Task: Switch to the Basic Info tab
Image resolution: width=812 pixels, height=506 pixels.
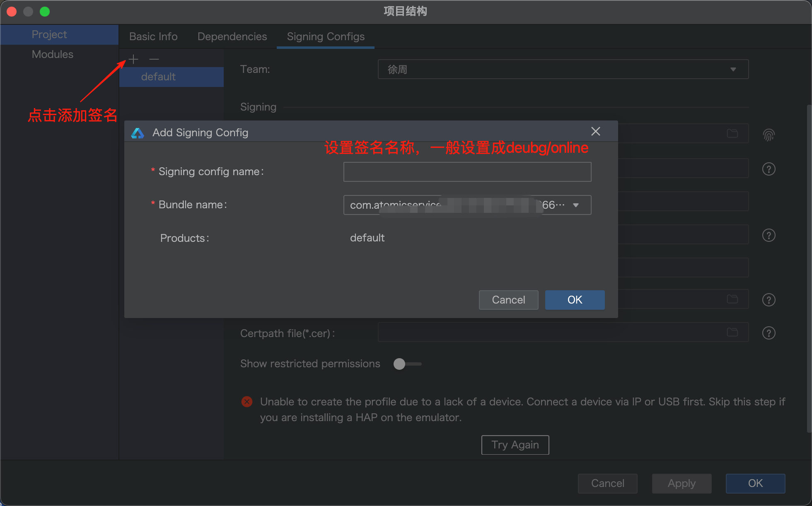Action: 153,36
